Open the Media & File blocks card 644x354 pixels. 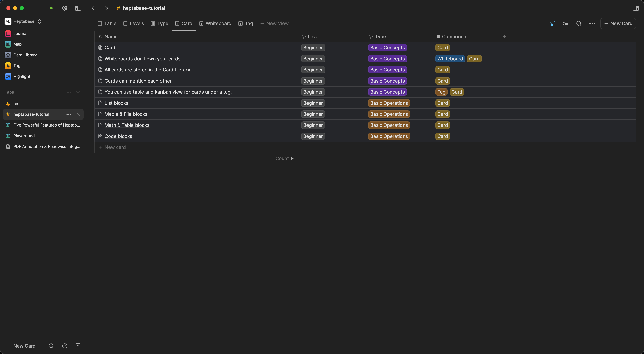pos(126,114)
